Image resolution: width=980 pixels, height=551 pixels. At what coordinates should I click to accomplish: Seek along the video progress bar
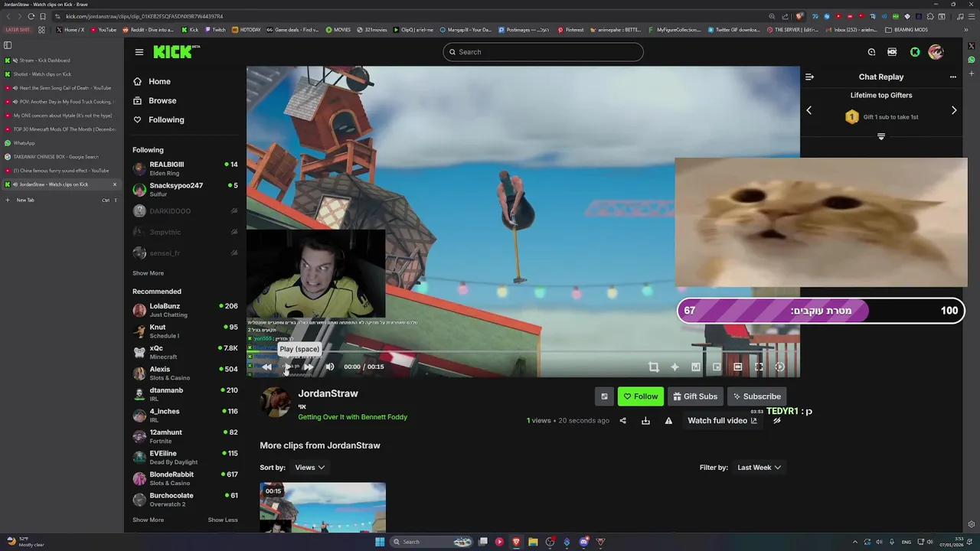(523, 353)
